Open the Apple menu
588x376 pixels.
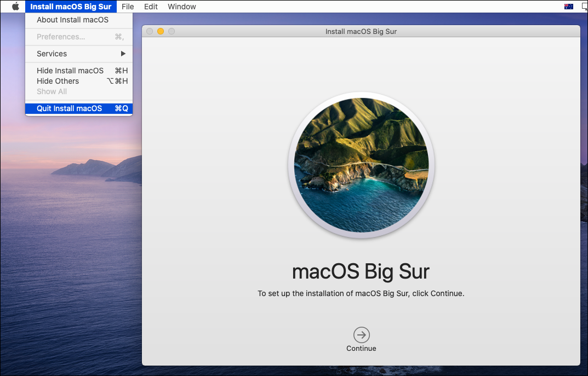tap(15, 7)
